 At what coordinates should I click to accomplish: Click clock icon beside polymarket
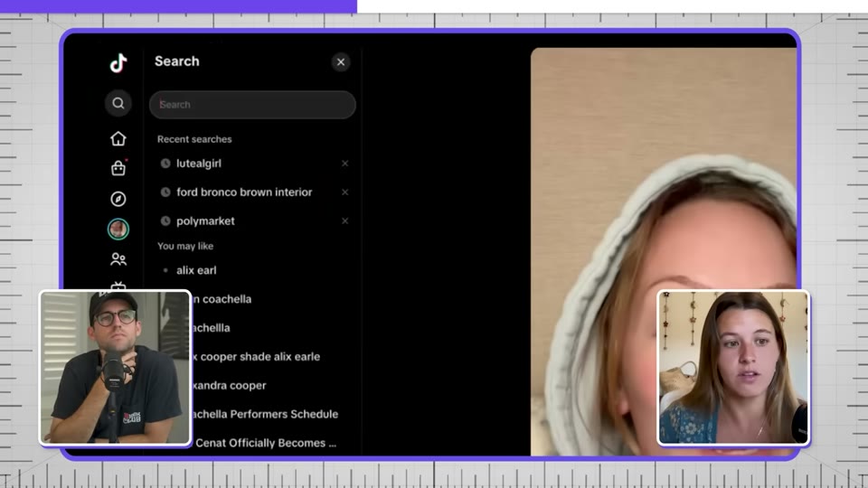pos(165,221)
